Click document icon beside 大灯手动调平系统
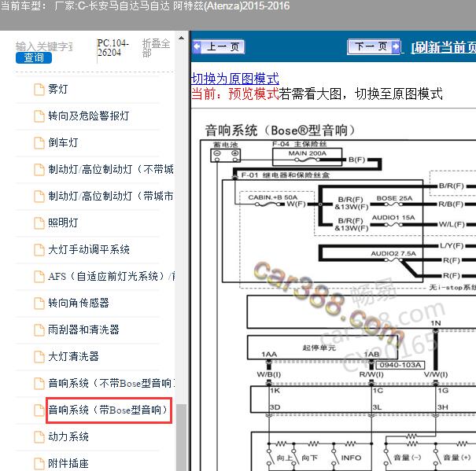Viewport: 476px width, 471px height. 39,250
